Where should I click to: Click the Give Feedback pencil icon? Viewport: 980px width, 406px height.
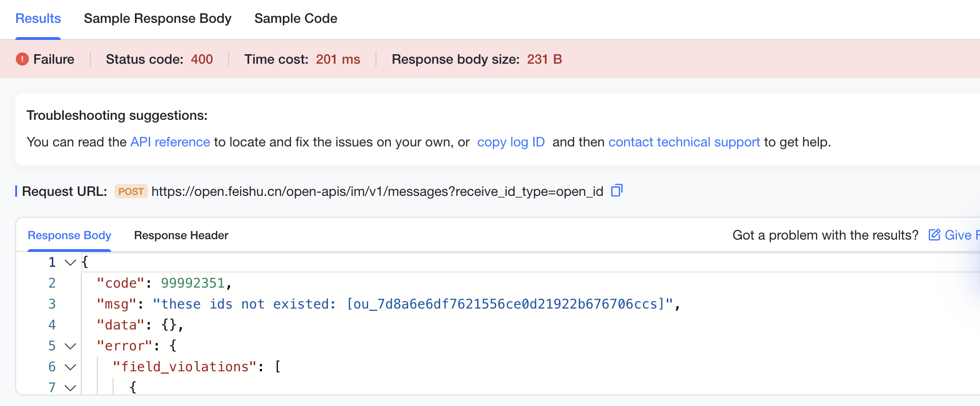(x=934, y=235)
